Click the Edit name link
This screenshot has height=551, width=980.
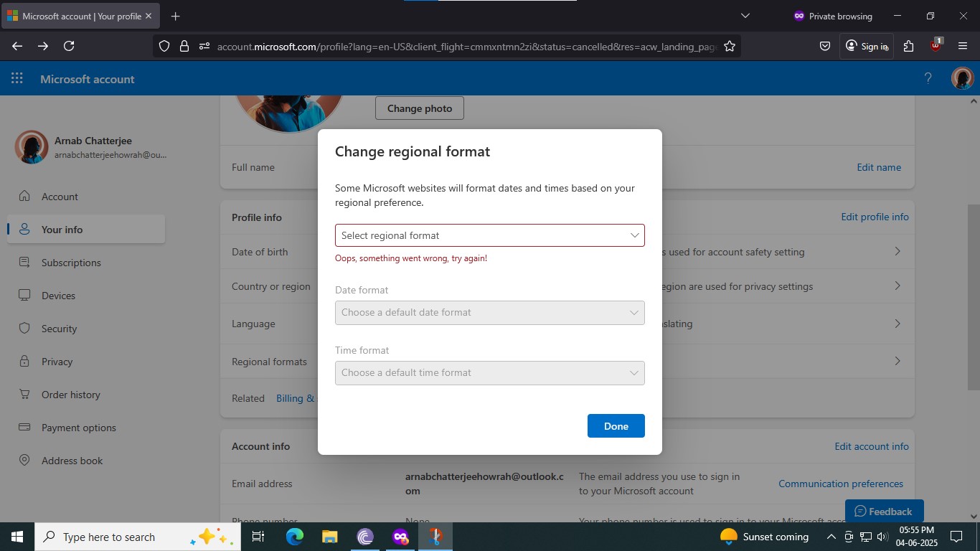pyautogui.click(x=878, y=167)
